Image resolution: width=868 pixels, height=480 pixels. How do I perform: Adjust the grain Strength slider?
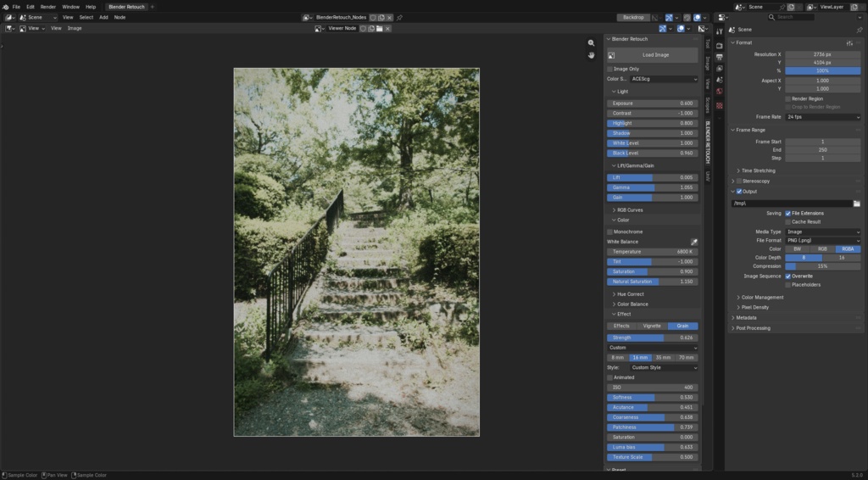(653, 338)
